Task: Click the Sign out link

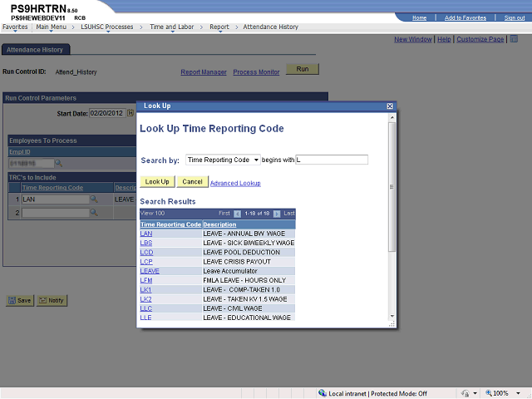Action: 515,17
